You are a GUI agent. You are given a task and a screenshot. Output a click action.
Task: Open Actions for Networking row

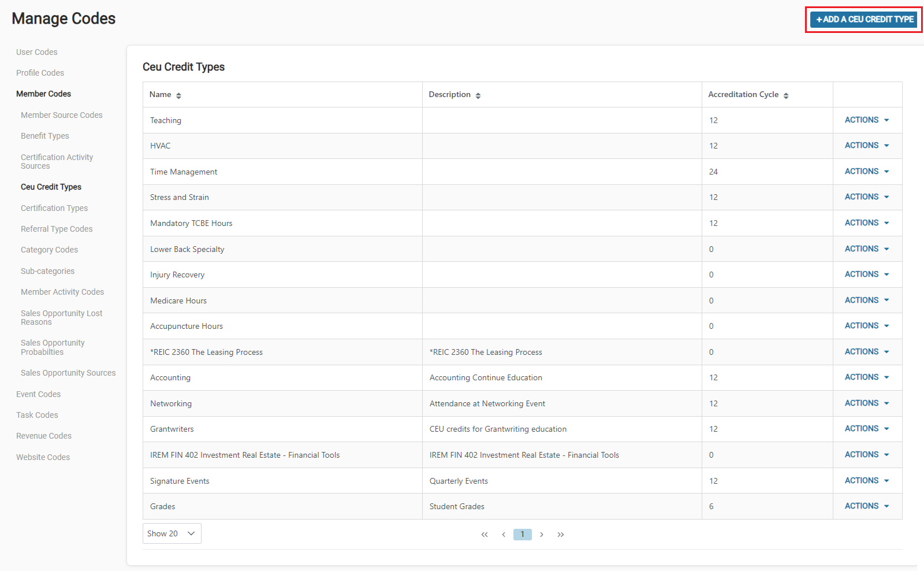click(x=867, y=403)
